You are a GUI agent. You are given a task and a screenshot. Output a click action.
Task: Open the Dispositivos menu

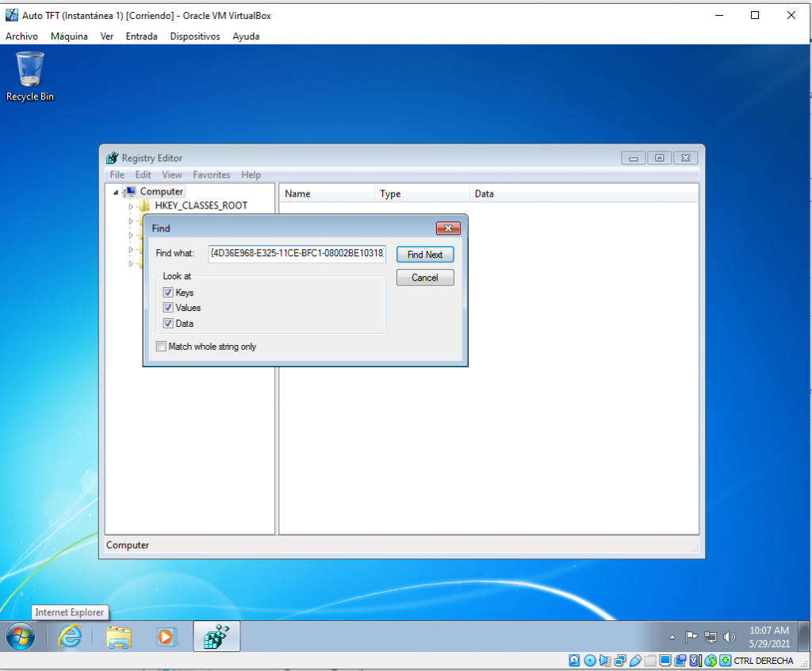coord(194,36)
